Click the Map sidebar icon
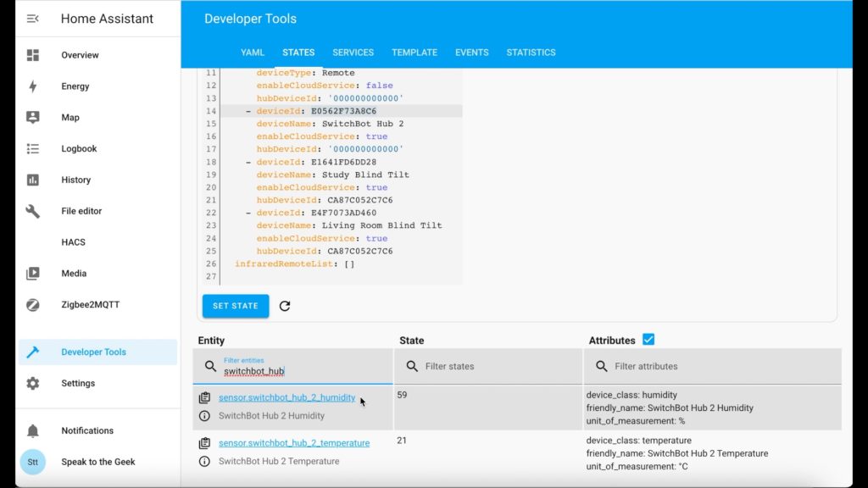Screen dimensions: 868x488 pyautogui.click(x=33, y=117)
